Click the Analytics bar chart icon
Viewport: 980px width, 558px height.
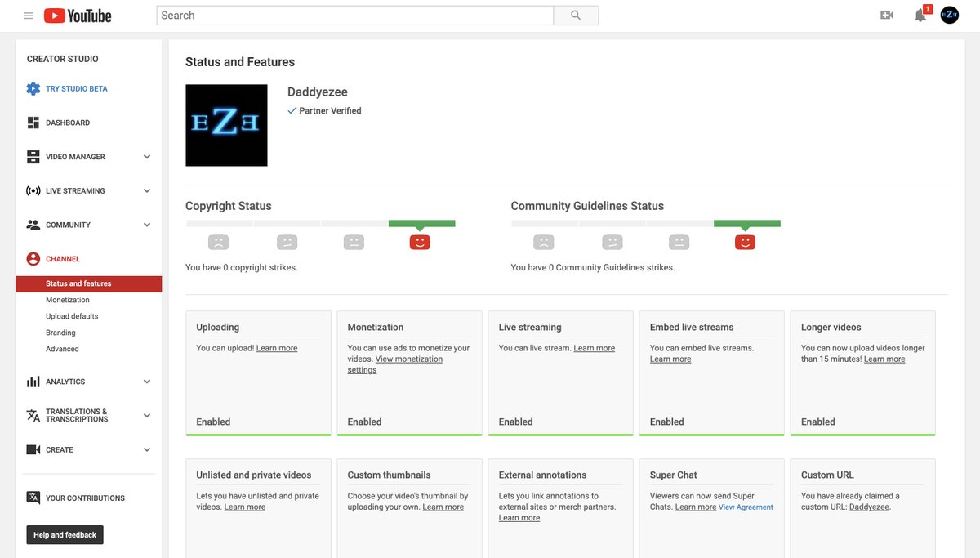pyautogui.click(x=33, y=382)
